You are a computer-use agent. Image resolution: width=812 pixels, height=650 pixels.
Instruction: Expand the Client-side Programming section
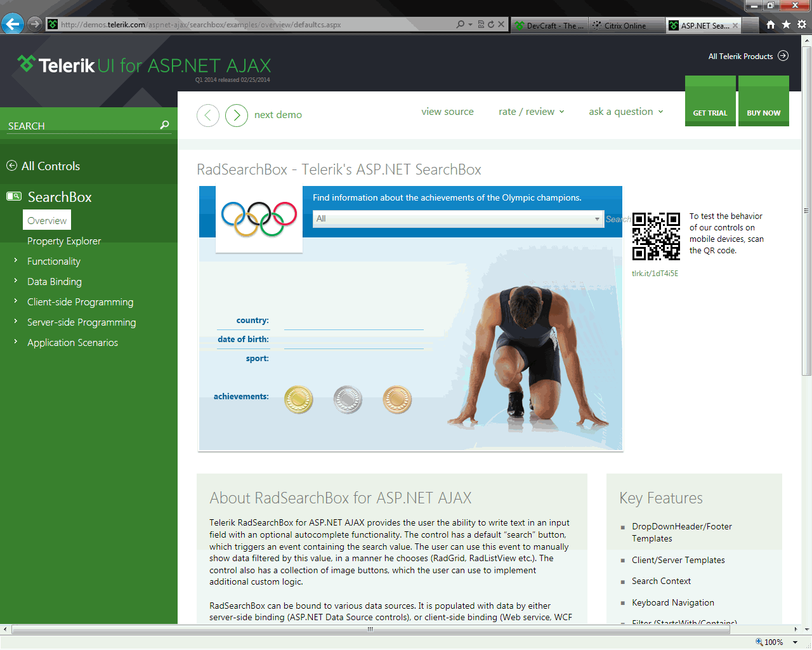click(16, 301)
